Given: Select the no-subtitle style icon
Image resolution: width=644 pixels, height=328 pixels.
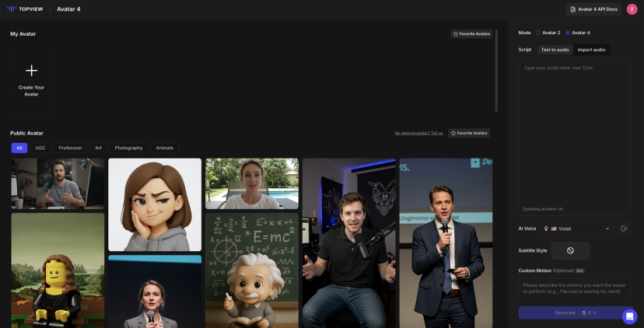Looking at the screenshot, I should 570,250.
